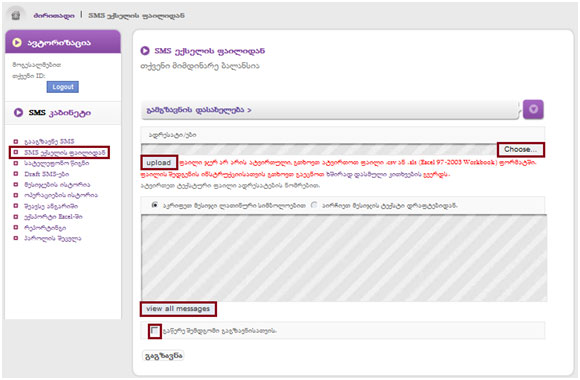Click the view all messages button
The width and height of the screenshot is (580, 380).
(178, 309)
